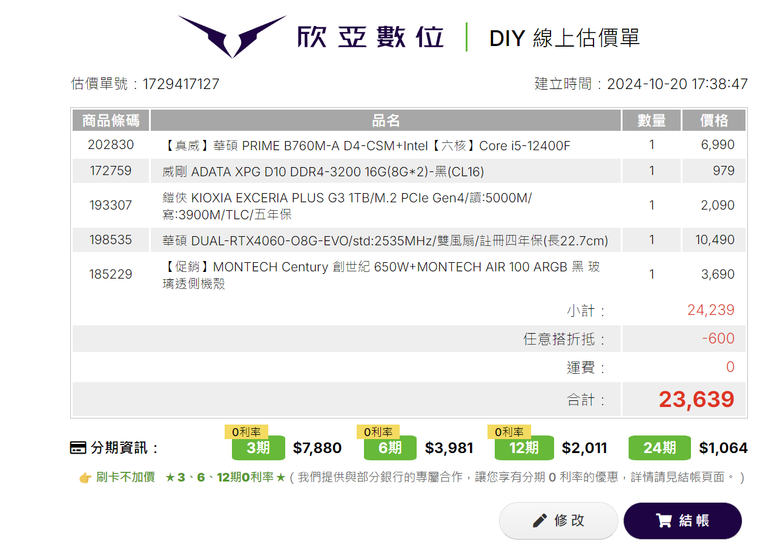The image size is (780, 556).
Task: Click the 威剛 ADATA XPG D10 DDR4-3200 product name
Action: point(323,172)
